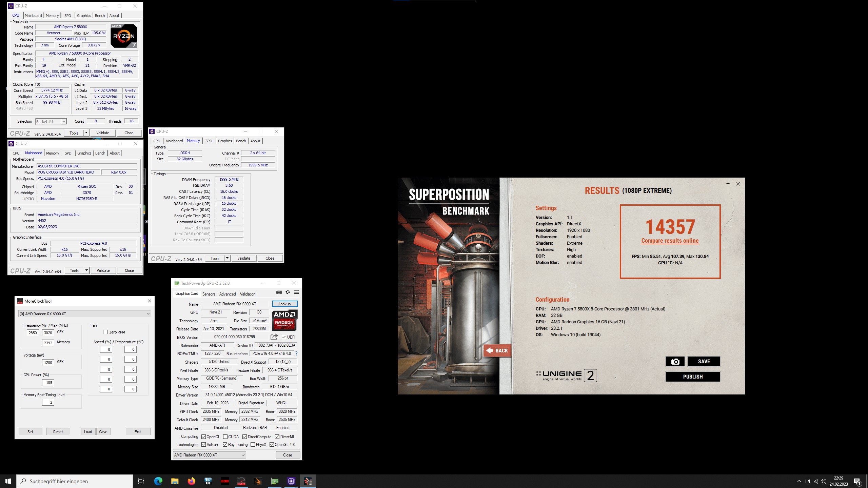Image resolution: width=868 pixels, height=488 pixels.
Task: Open the GPU-Z card selection dropdown
Action: [x=209, y=455]
